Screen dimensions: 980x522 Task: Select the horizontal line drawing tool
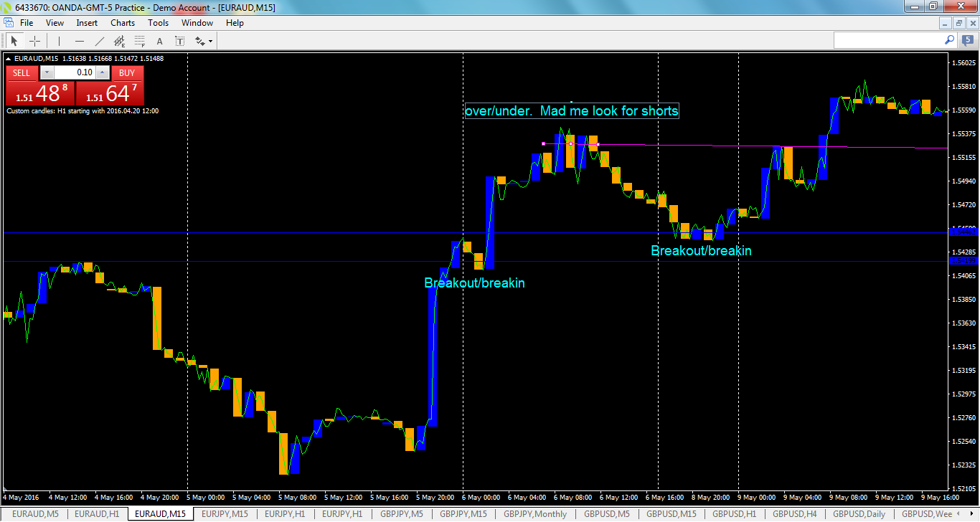[80, 41]
